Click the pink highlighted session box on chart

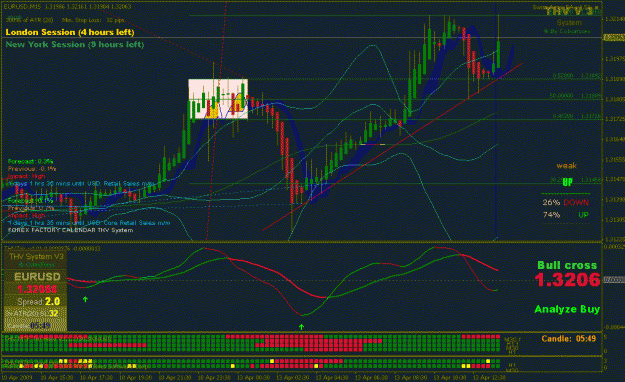click(218, 99)
